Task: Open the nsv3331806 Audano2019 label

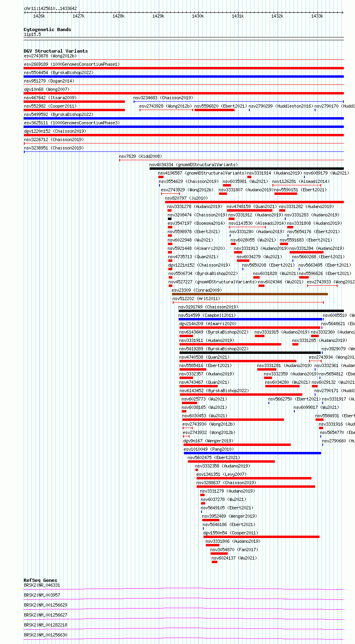Action: pyautogui.click(x=233, y=541)
